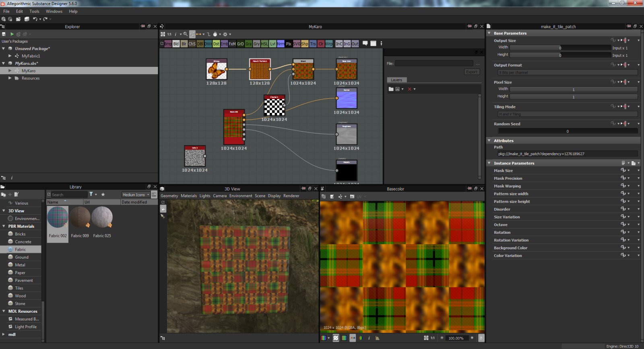The image size is (644, 349).
Task: Toggle the 2D view lock button
Action: 481,338
